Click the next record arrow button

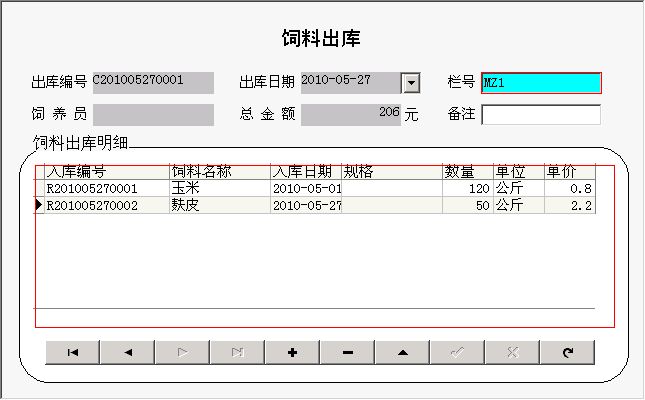click(183, 352)
